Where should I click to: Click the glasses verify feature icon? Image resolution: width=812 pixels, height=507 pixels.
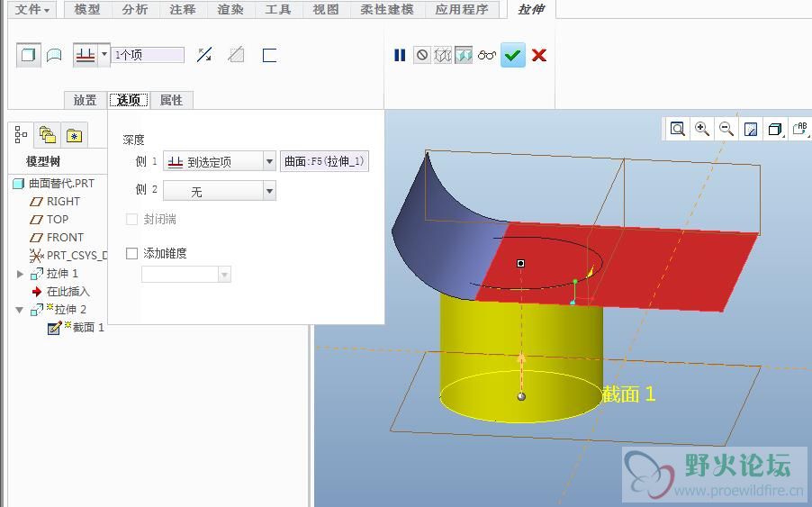[487, 55]
